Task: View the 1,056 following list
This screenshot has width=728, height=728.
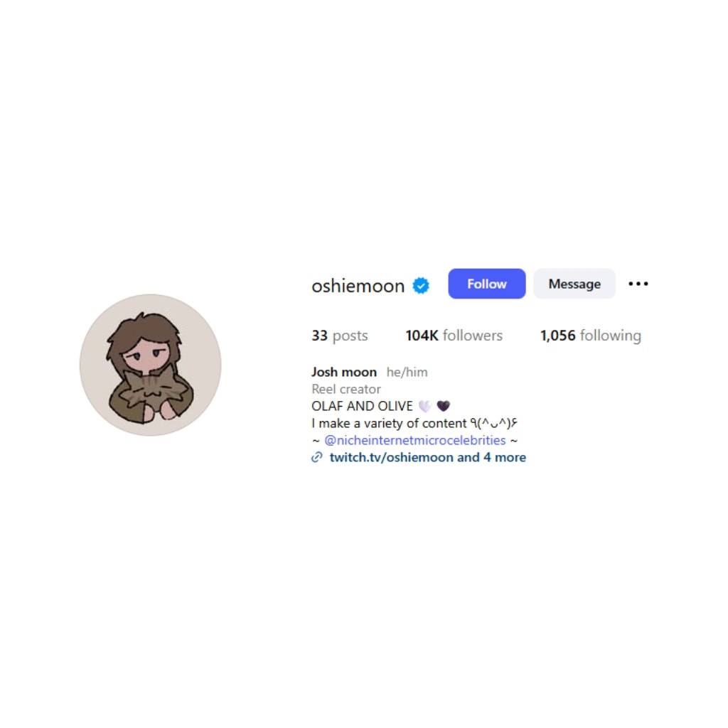Action: click(590, 336)
